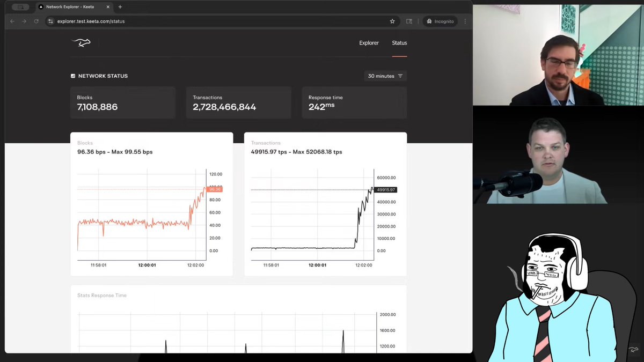Viewport: 644px width, 362px height.
Task: Close the Network Explorer - Keeta tab
Action: (x=109, y=7)
